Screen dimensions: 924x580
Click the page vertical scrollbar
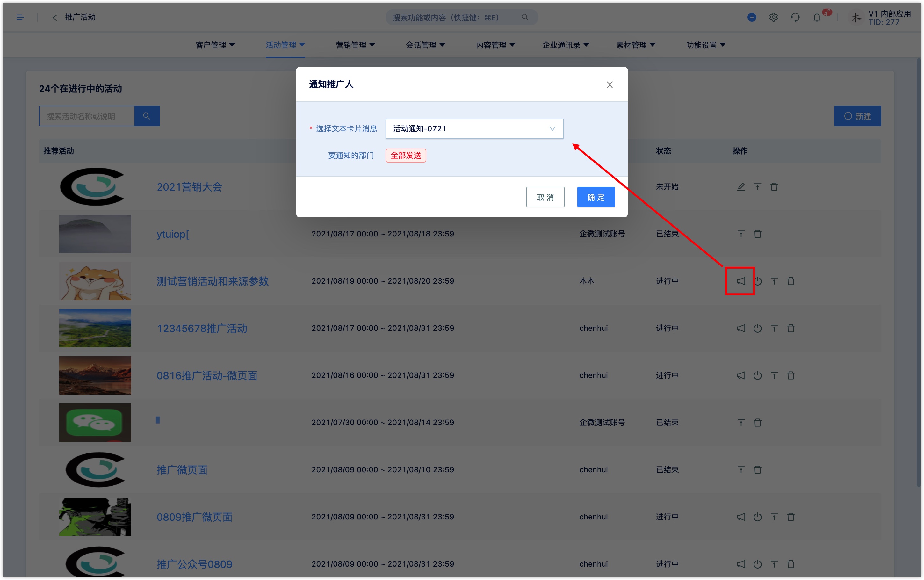(x=919, y=272)
